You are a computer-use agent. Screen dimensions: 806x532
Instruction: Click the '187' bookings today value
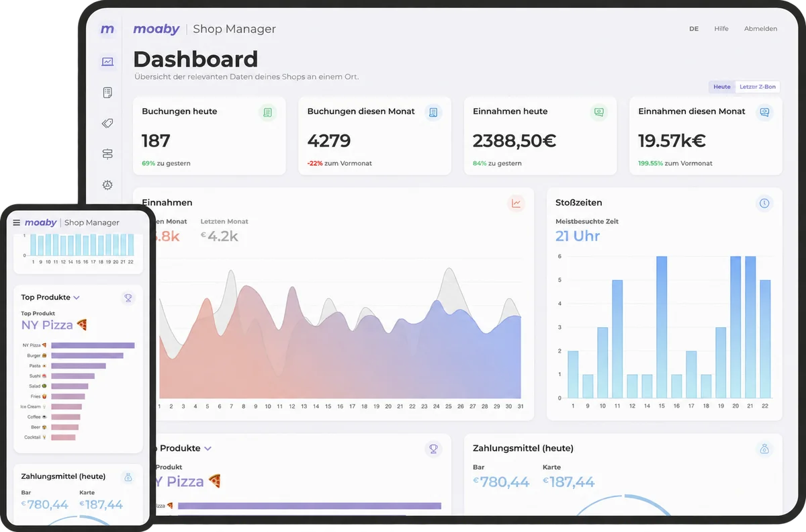pyautogui.click(x=156, y=141)
